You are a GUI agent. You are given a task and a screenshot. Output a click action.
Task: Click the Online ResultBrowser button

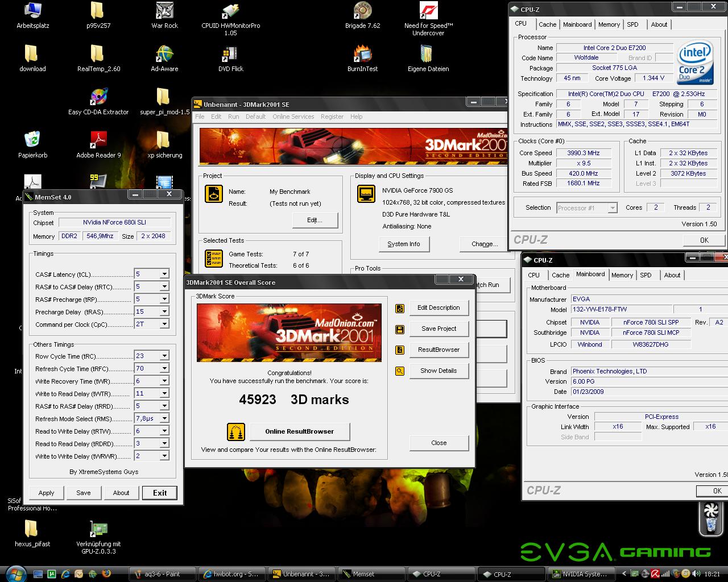299,431
